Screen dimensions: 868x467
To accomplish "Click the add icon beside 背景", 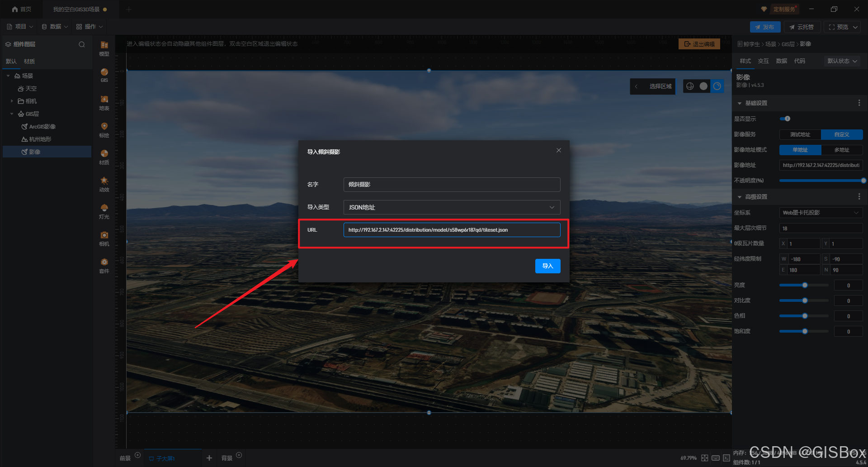I will point(239,455).
